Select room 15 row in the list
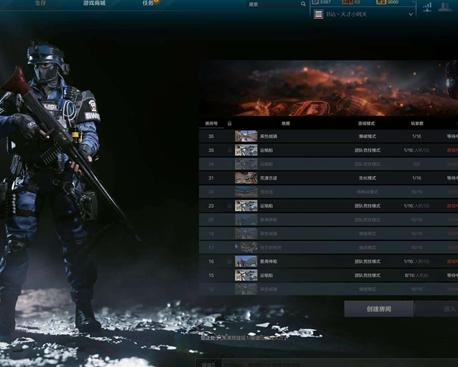Image resolution: width=458 pixels, height=367 pixels. 328,275
